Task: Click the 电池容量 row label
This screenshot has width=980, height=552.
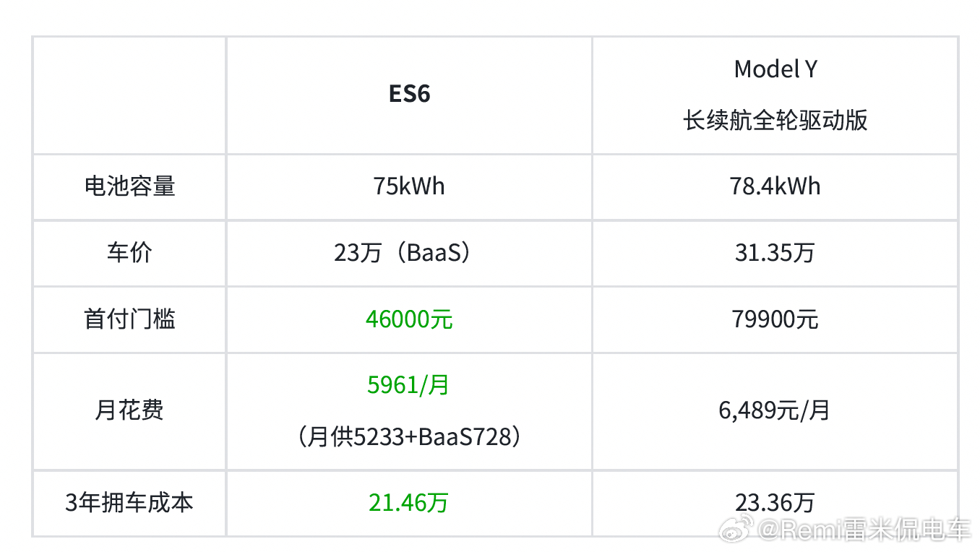Action: [x=129, y=186]
